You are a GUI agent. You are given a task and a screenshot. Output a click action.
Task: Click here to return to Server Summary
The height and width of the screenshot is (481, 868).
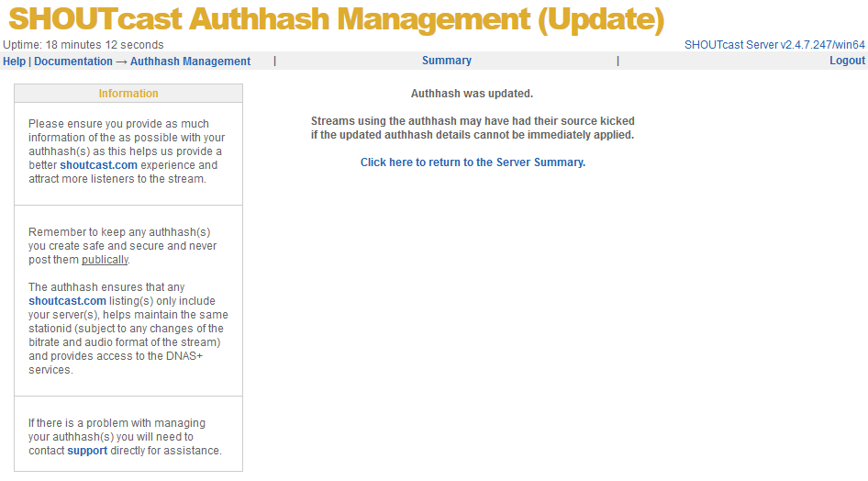(473, 162)
